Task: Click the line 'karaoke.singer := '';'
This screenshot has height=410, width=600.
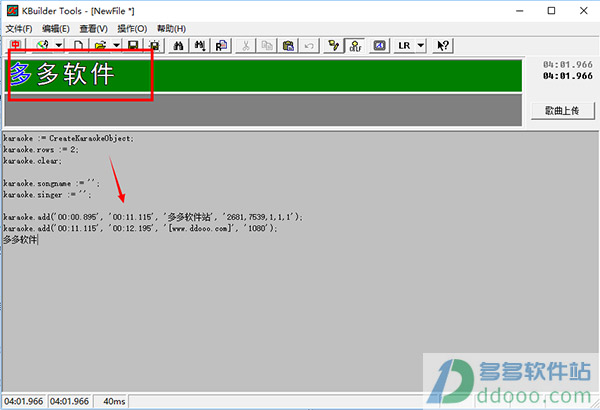Action: click(x=47, y=195)
